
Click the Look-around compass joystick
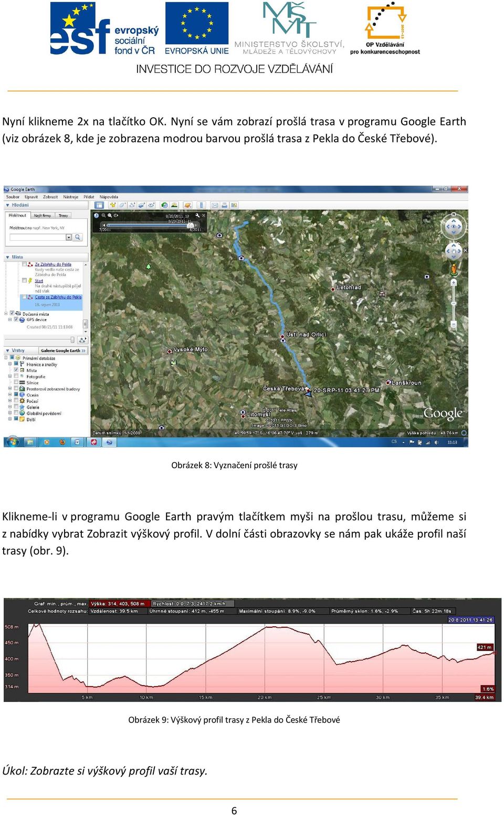(454, 227)
